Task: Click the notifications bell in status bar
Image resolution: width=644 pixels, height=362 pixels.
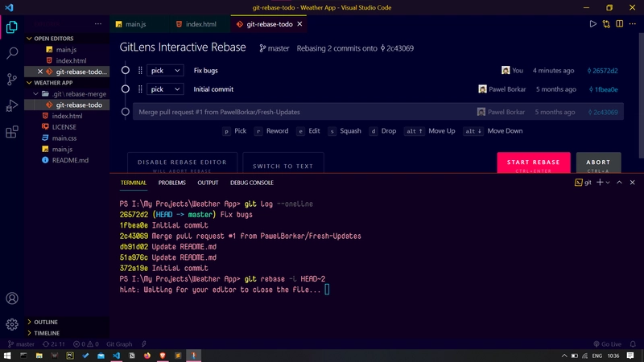Action: pyautogui.click(x=633, y=344)
